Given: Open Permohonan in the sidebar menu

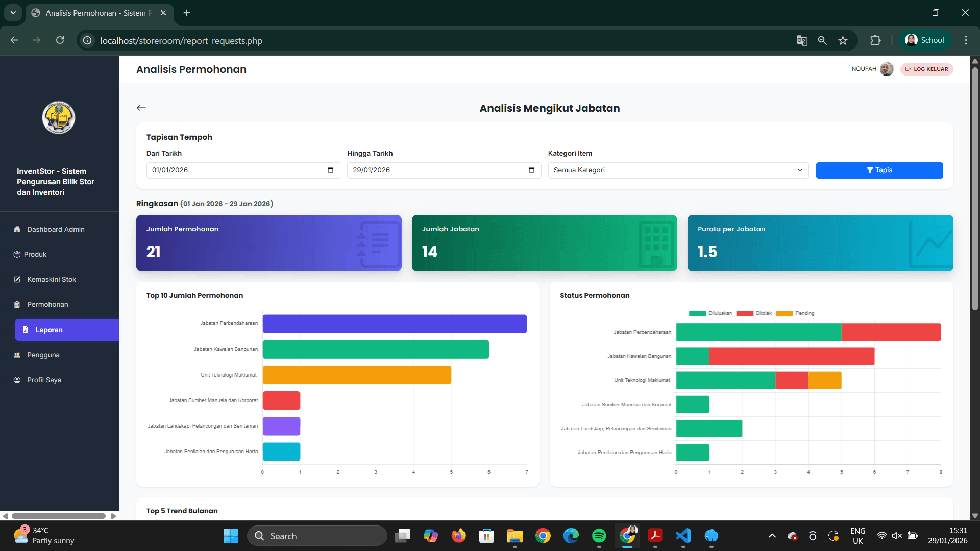Looking at the screenshot, I should coord(47,305).
